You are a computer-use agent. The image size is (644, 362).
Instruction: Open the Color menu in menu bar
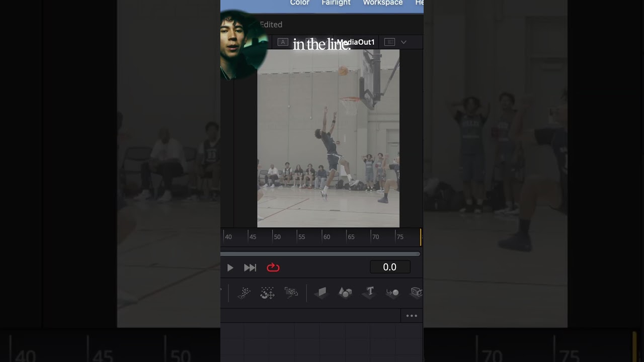tap(299, 3)
